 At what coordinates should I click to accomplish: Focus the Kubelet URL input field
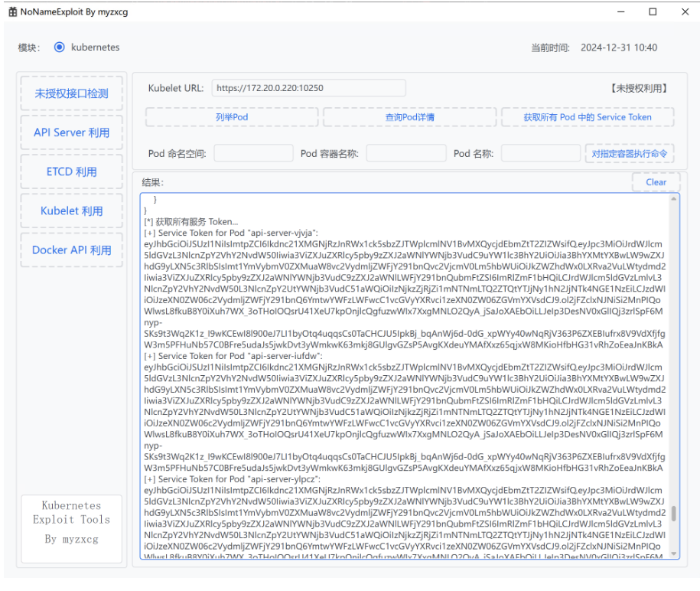(x=308, y=88)
